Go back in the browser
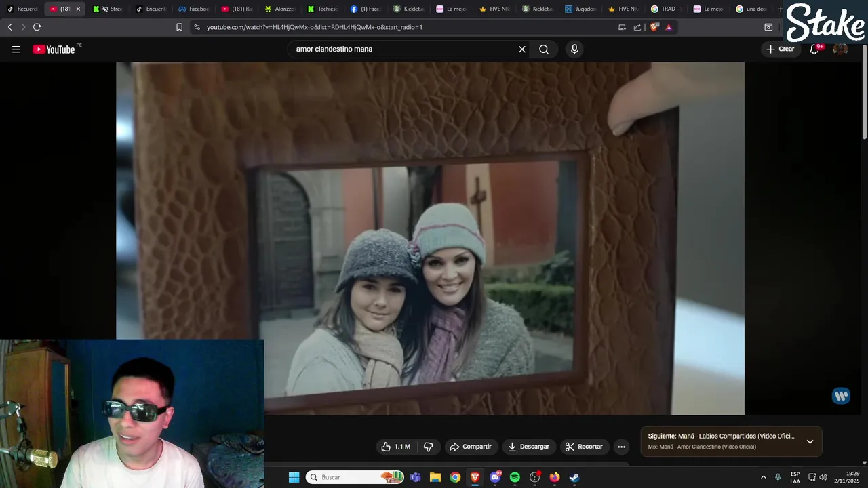Screen dimensions: 868x488 coord(9,27)
